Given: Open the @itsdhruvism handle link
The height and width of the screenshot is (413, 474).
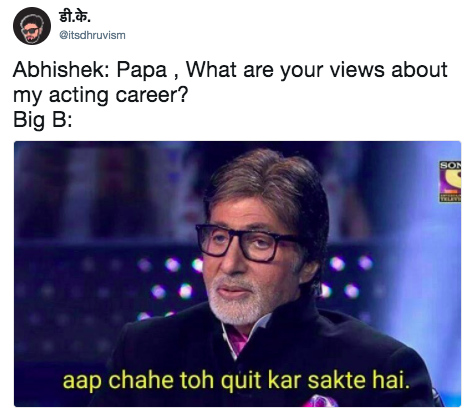Looking at the screenshot, I should point(92,35).
